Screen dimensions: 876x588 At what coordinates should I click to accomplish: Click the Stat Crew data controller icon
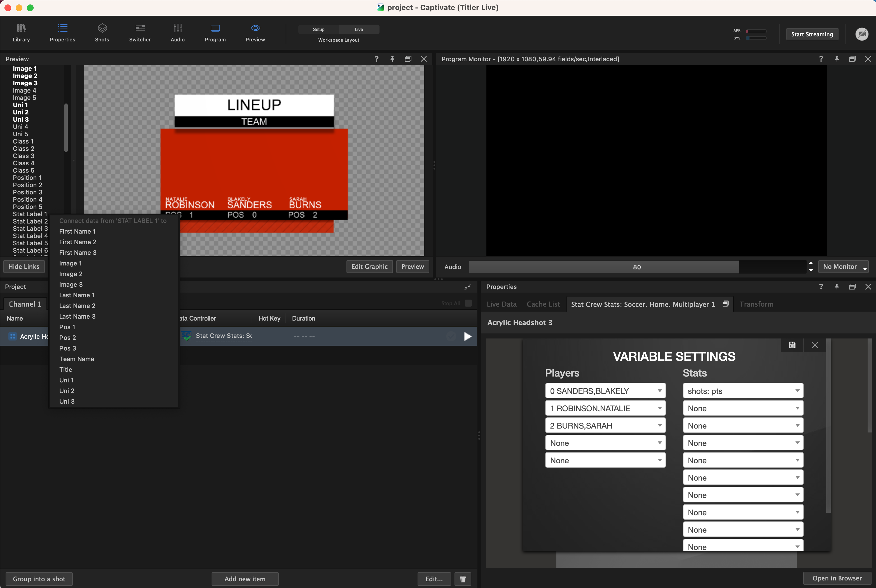point(186,336)
